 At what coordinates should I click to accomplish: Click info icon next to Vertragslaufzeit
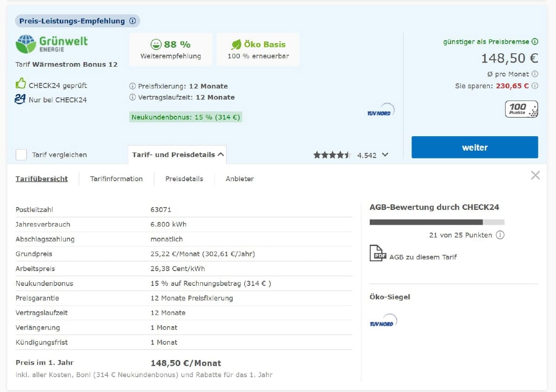[x=133, y=97]
